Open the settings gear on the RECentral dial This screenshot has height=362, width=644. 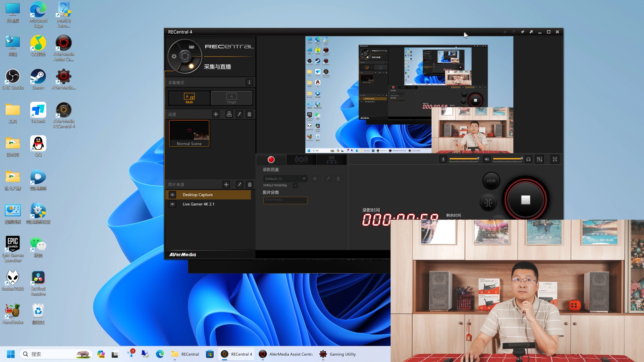point(174,56)
